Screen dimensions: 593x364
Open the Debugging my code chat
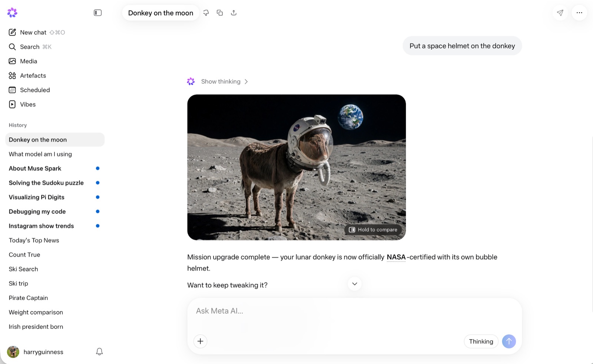[55, 212]
